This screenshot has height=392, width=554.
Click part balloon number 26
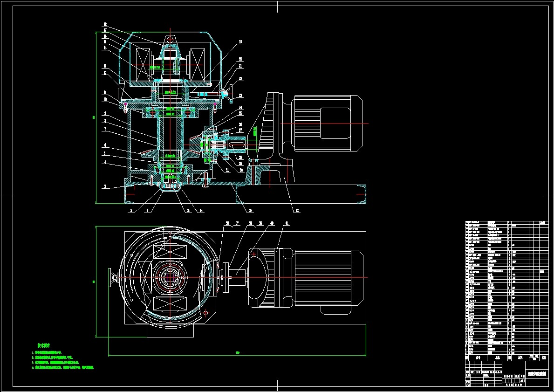click(x=240, y=124)
